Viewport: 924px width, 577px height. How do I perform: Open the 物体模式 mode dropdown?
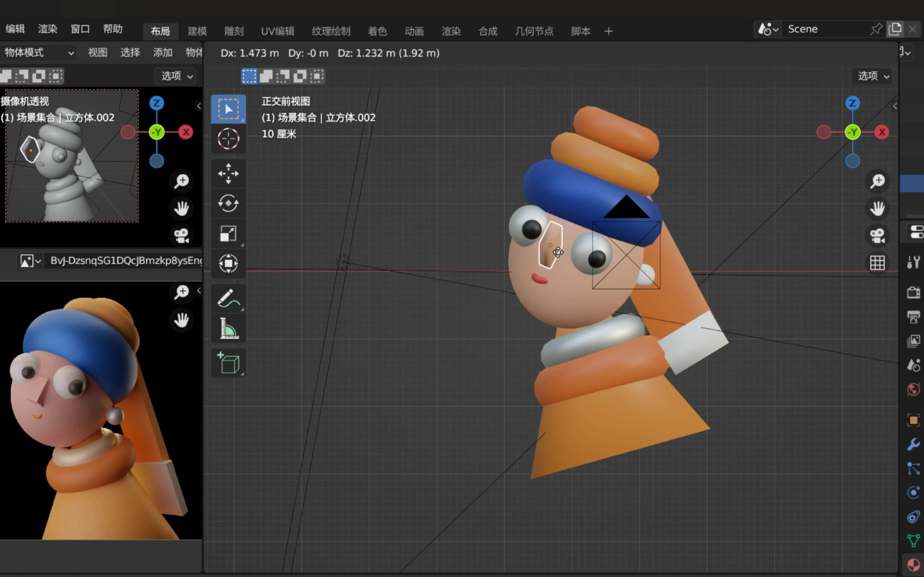click(38, 53)
